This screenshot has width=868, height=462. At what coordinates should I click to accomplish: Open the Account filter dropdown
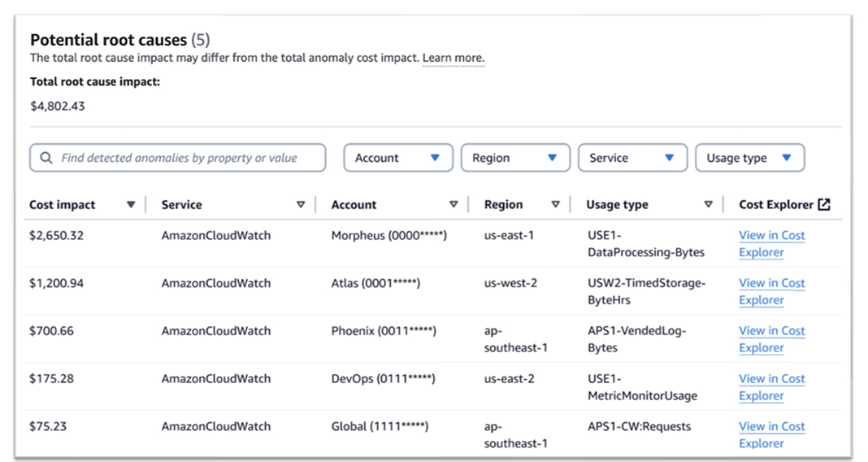(x=398, y=158)
